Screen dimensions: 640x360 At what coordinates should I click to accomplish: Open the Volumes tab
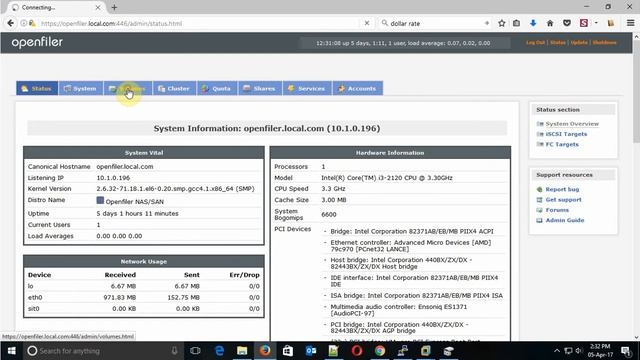coord(128,88)
